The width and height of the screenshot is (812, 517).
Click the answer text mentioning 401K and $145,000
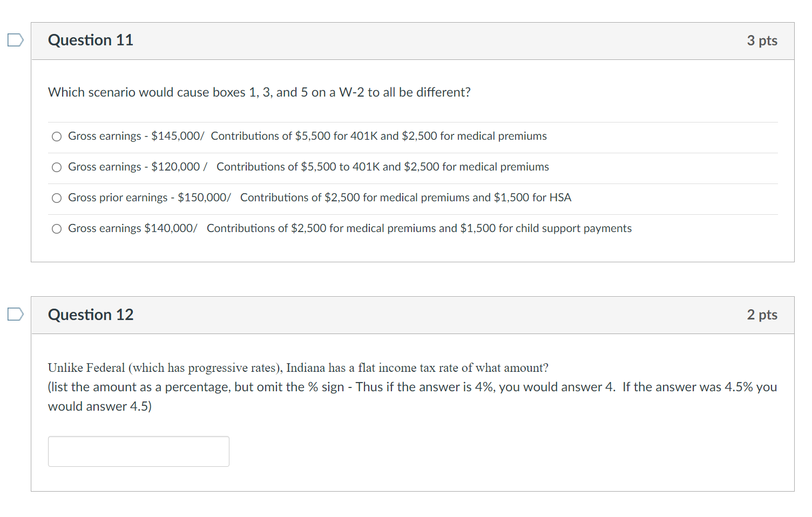[x=307, y=136]
